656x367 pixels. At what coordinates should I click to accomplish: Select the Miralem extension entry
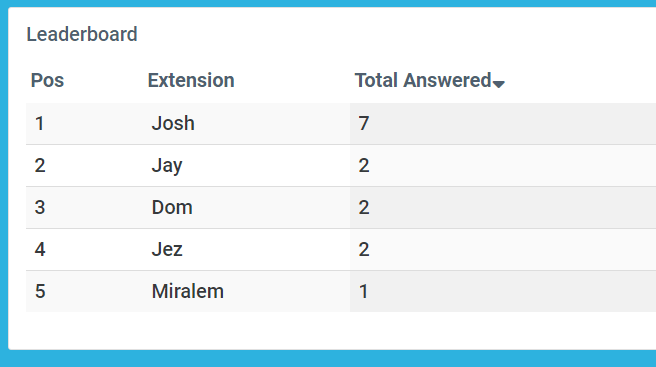pyautogui.click(x=187, y=291)
